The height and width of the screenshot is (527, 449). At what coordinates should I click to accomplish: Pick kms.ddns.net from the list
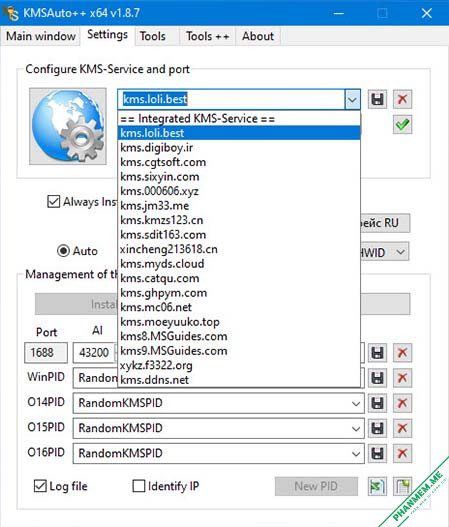[239, 380]
